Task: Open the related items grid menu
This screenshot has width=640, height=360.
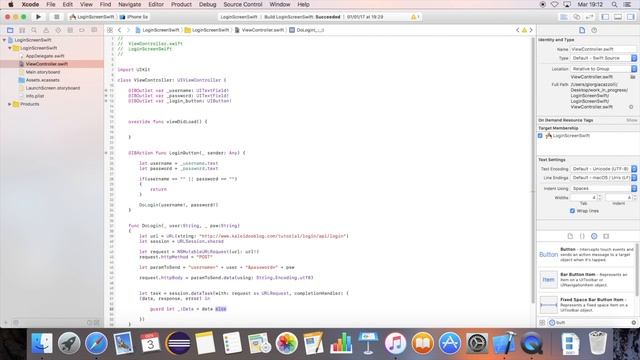Action: 110,30
